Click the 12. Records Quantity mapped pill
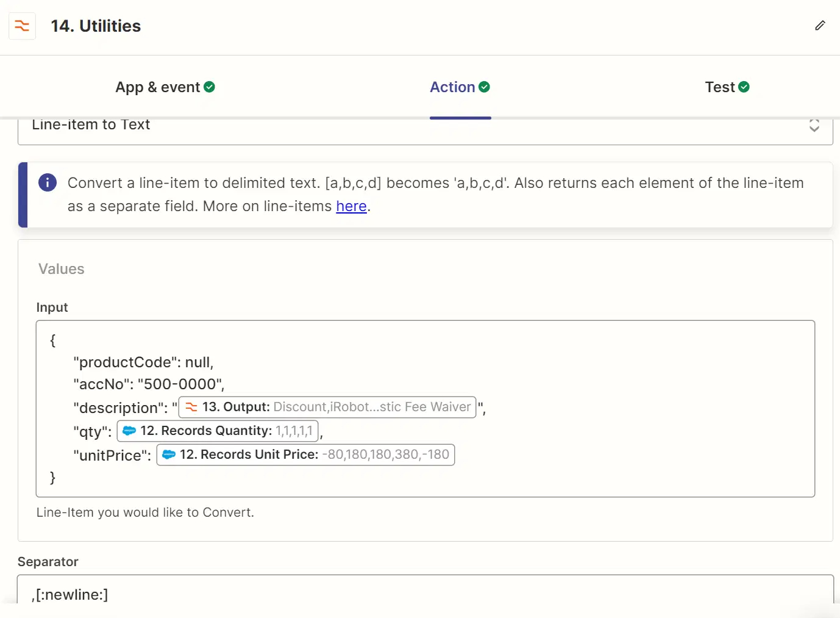This screenshot has width=840, height=618. tap(218, 431)
